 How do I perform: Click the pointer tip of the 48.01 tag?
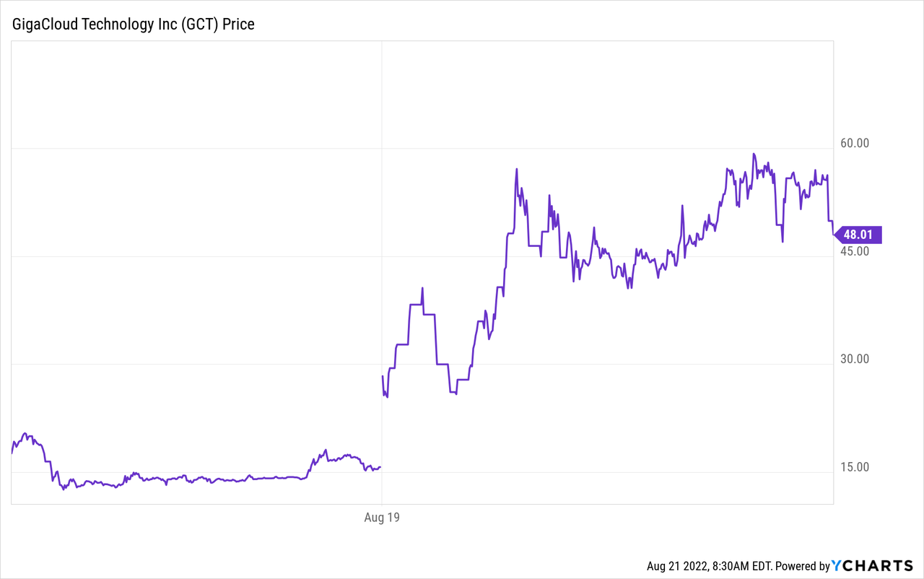pyautogui.click(x=837, y=235)
